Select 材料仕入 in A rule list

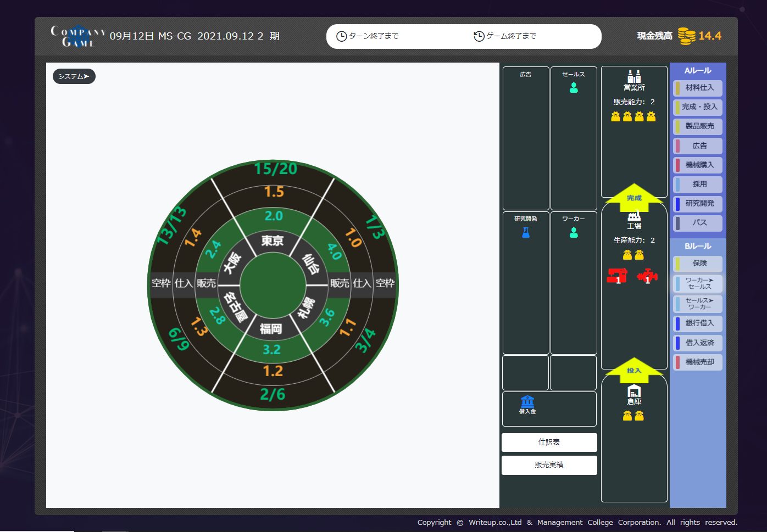tap(698, 88)
